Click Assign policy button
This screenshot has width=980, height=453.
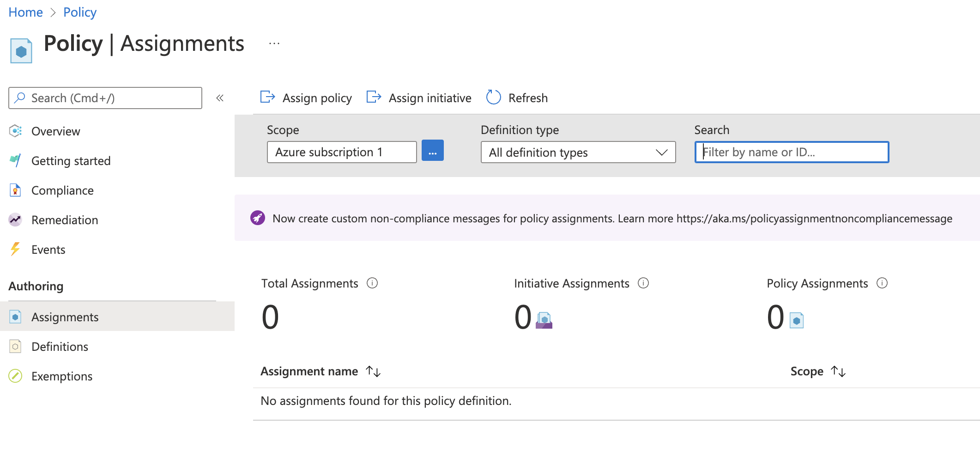point(306,98)
